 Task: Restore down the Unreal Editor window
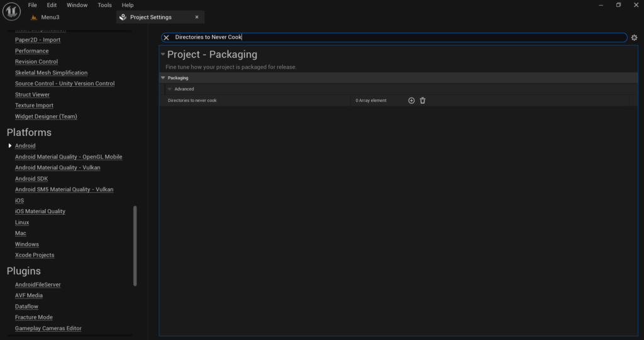(x=619, y=5)
